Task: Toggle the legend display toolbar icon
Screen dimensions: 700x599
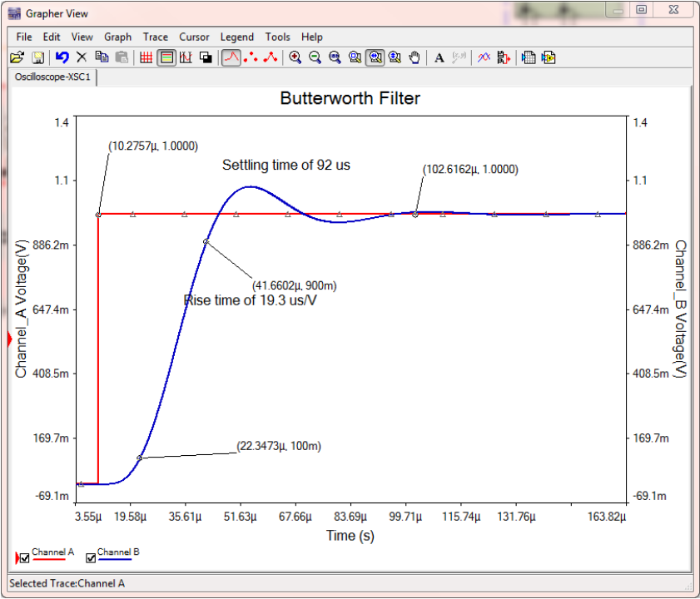Action: tap(166, 57)
